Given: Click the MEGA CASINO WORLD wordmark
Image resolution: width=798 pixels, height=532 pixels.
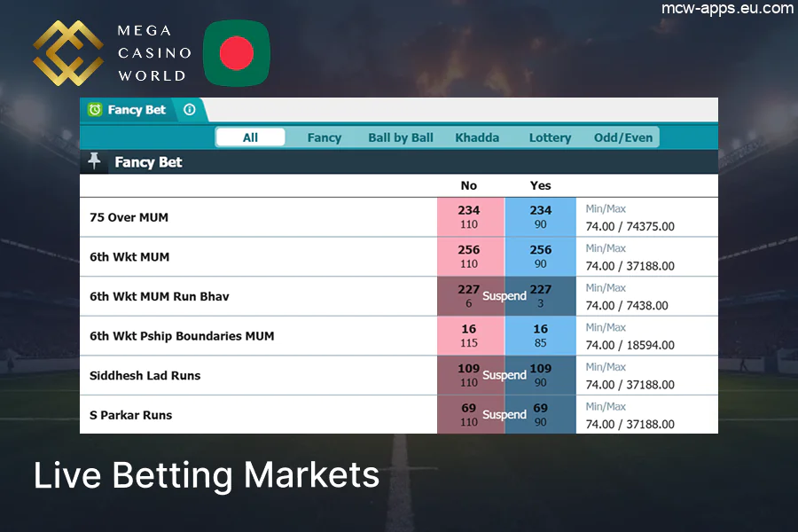Looking at the screenshot, I should 154,53.
